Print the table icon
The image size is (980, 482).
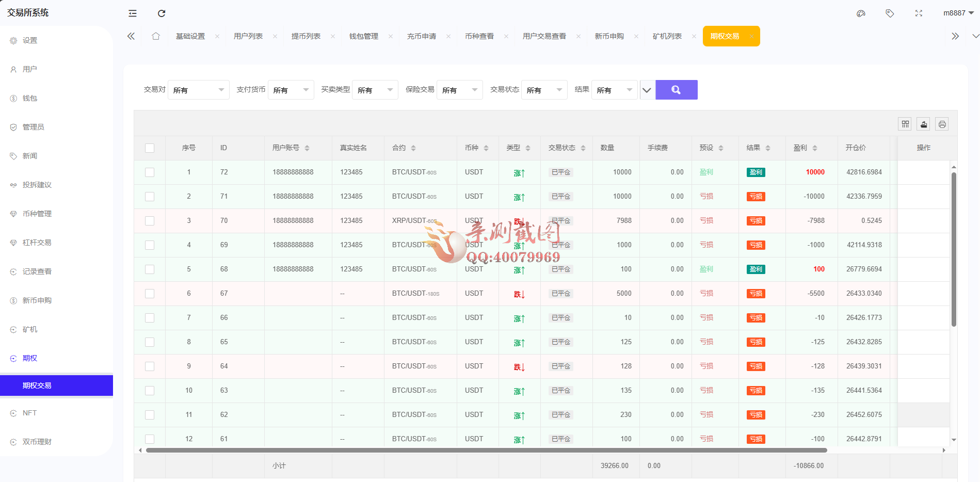tap(942, 124)
